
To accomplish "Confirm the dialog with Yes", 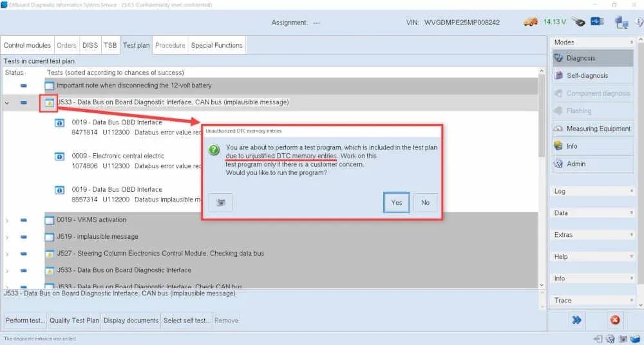I will [x=396, y=203].
